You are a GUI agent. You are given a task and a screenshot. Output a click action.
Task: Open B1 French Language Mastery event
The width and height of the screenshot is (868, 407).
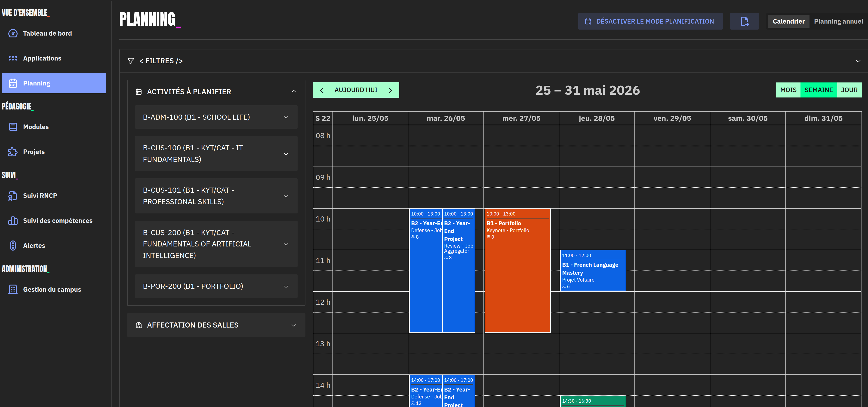(x=593, y=271)
